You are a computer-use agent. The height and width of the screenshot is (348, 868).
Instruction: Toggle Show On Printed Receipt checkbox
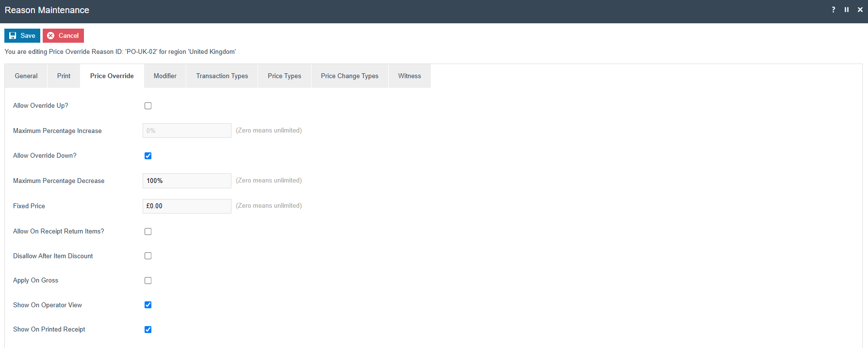[x=148, y=330]
